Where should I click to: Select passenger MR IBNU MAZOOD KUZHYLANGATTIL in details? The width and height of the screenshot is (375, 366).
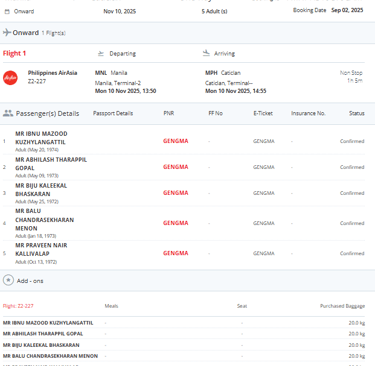tap(41, 138)
